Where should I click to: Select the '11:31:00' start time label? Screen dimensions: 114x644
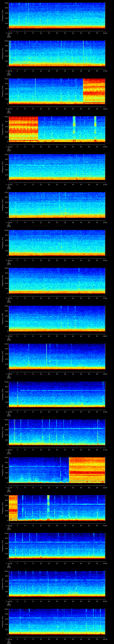point(9,109)
